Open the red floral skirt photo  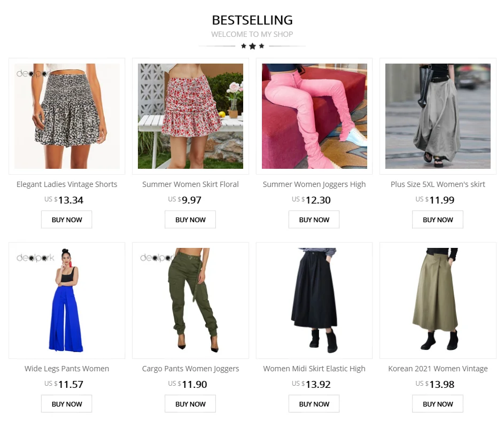[x=190, y=116]
